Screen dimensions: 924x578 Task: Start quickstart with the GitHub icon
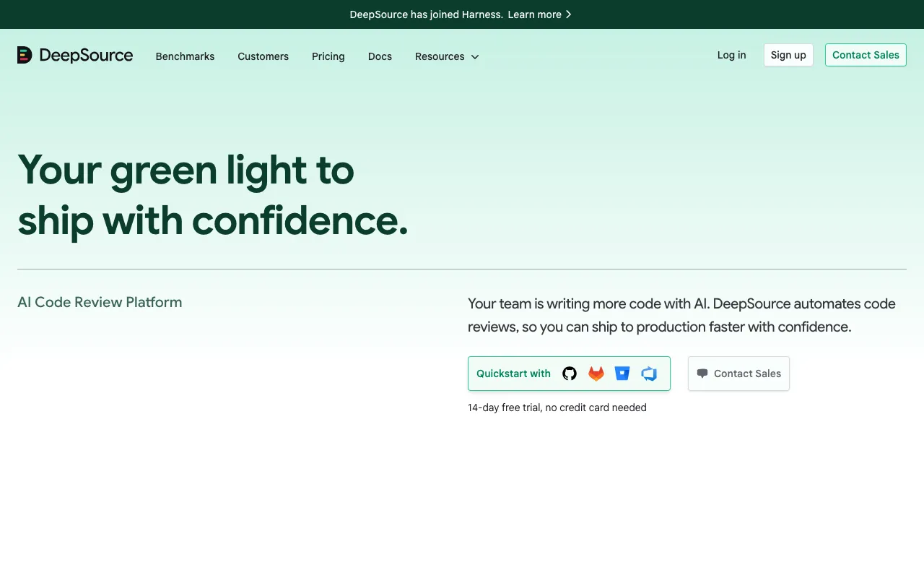570,374
